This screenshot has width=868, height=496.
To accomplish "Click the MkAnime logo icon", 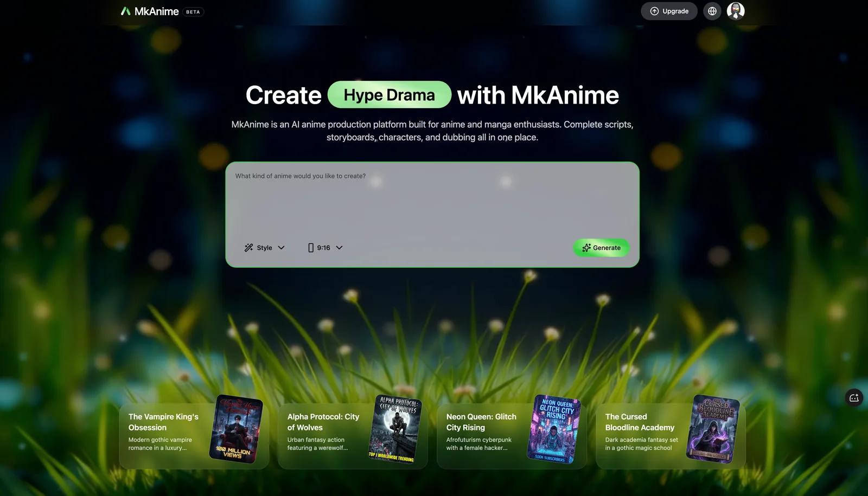I will tap(125, 11).
